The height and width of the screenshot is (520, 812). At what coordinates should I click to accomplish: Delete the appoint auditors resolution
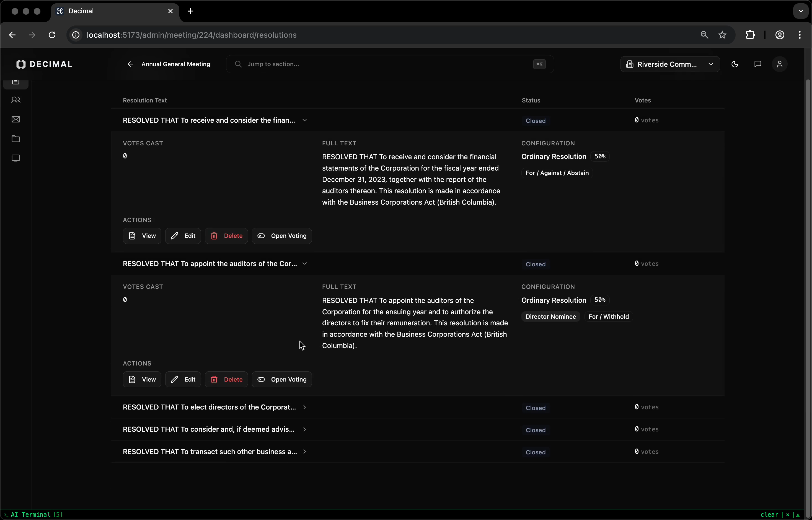click(226, 379)
